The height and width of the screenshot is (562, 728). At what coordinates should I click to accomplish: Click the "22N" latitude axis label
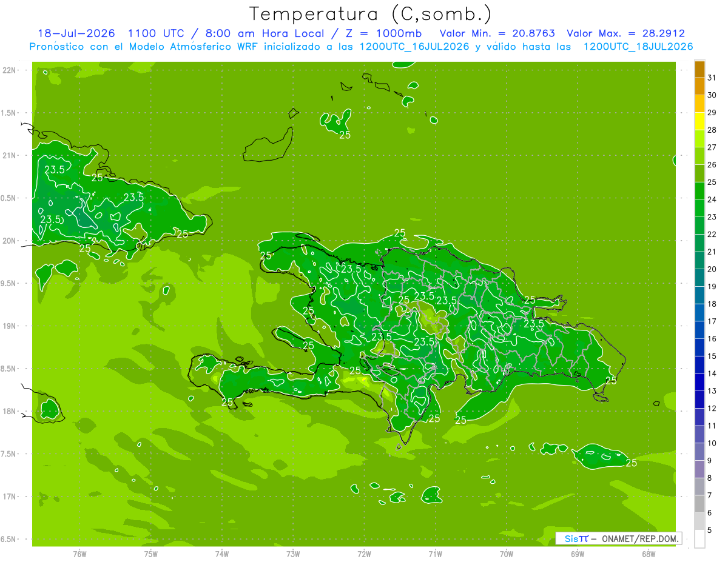coord(10,70)
